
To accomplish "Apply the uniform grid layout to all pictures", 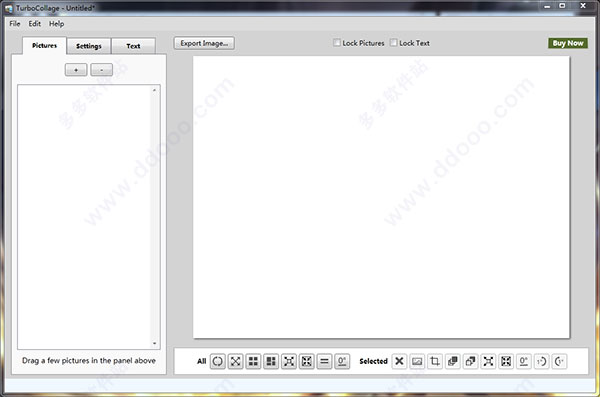I will (x=253, y=361).
